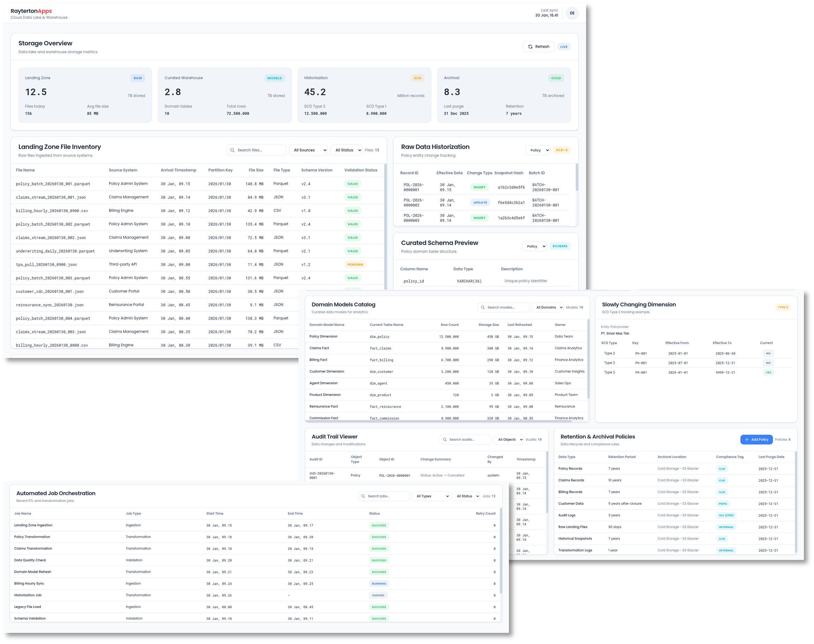Screen dimensions: 814x644
Task: Open the All Domains dropdown in Domain Models Catalog
Action: pos(547,307)
